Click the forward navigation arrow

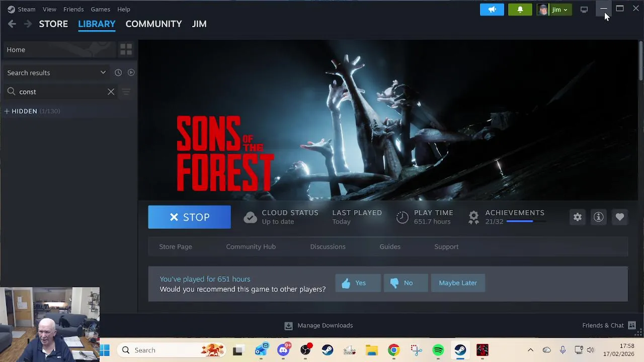[28, 24]
